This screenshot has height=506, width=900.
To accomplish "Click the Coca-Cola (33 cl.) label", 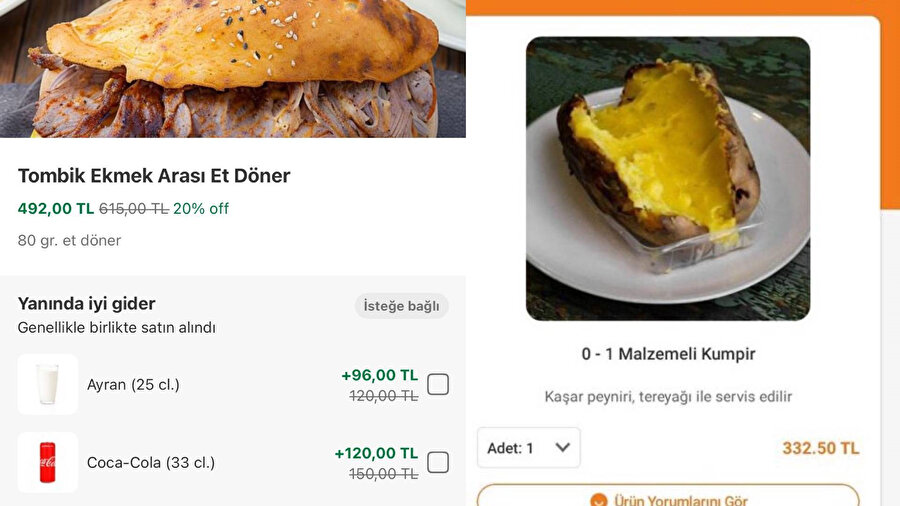I will click(151, 463).
